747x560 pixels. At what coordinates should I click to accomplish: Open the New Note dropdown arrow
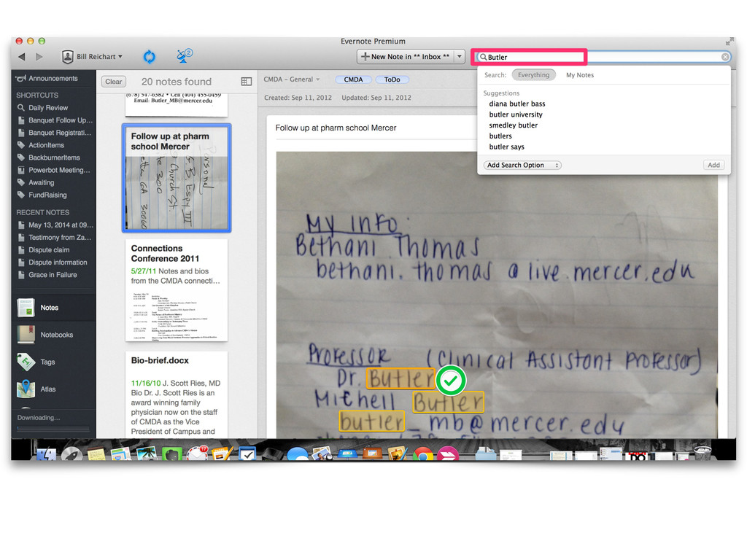pyautogui.click(x=460, y=57)
